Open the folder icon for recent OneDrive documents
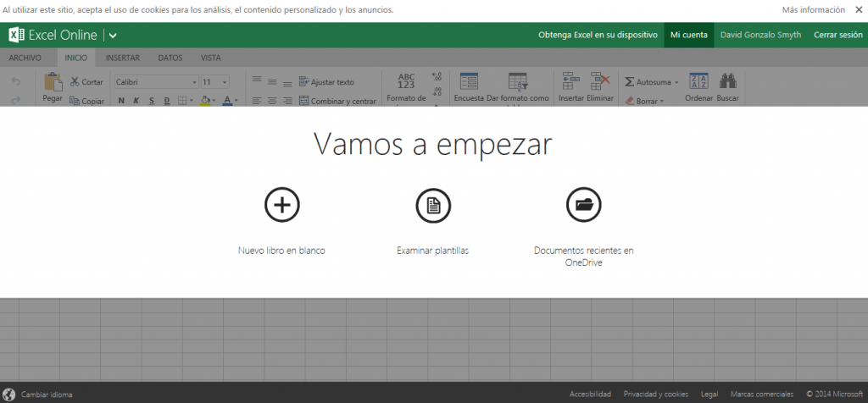The height and width of the screenshot is (403, 868). click(584, 205)
